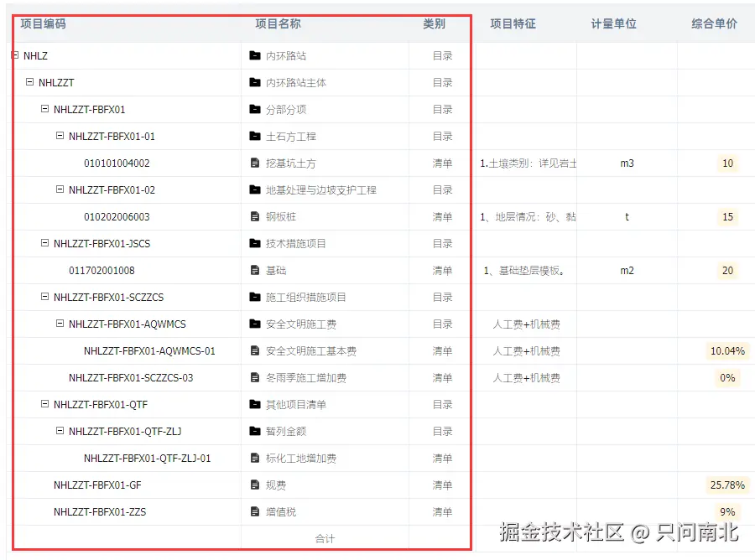This screenshot has height=560, width=755.
Task: Click the 类别 column header
Action: tap(434, 24)
